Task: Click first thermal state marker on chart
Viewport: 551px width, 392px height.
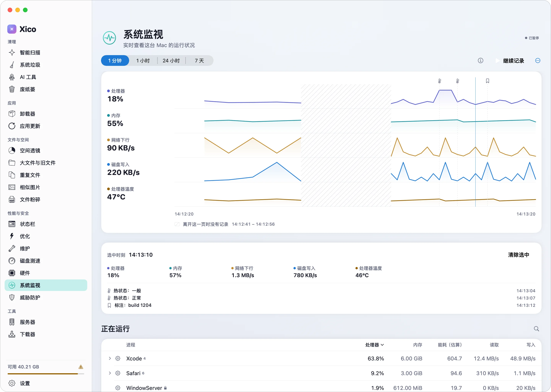Action: pyautogui.click(x=439, y=81)
